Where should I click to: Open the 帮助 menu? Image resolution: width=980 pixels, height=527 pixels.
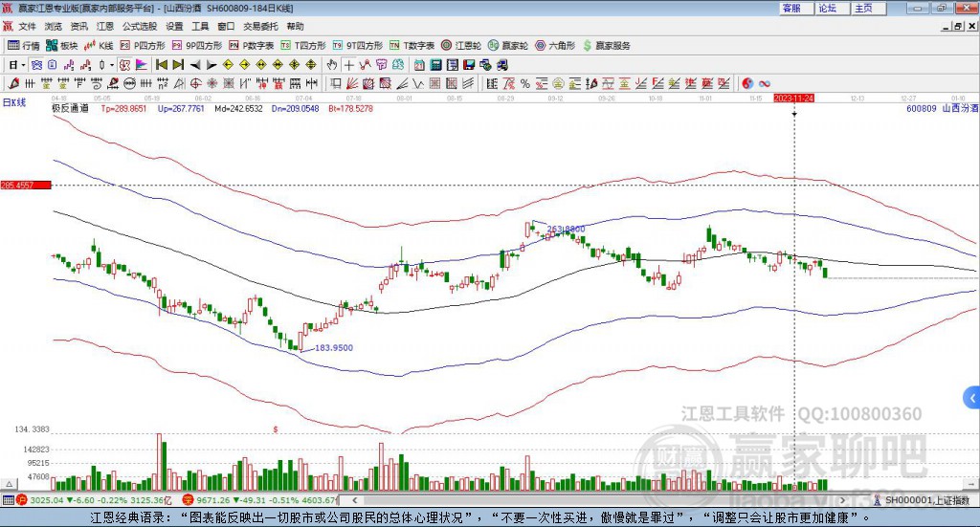(295, 26)
